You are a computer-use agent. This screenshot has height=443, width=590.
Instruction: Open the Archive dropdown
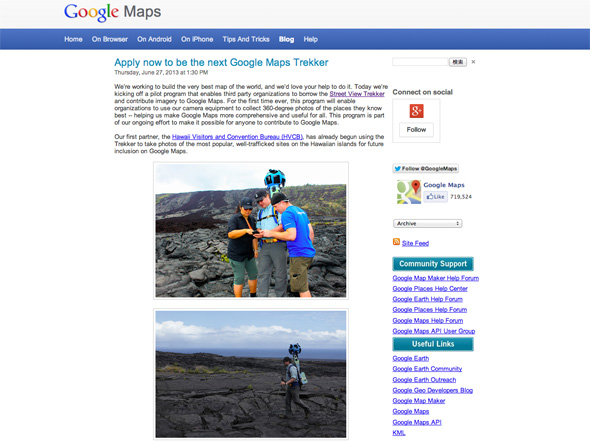[427, 224]
